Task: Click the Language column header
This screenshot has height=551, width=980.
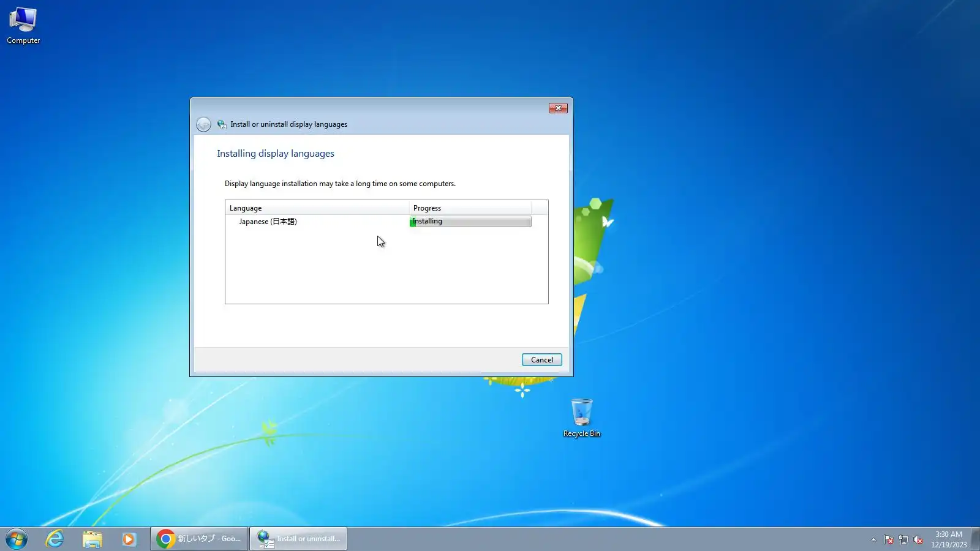Action: [x=317, y=208]
